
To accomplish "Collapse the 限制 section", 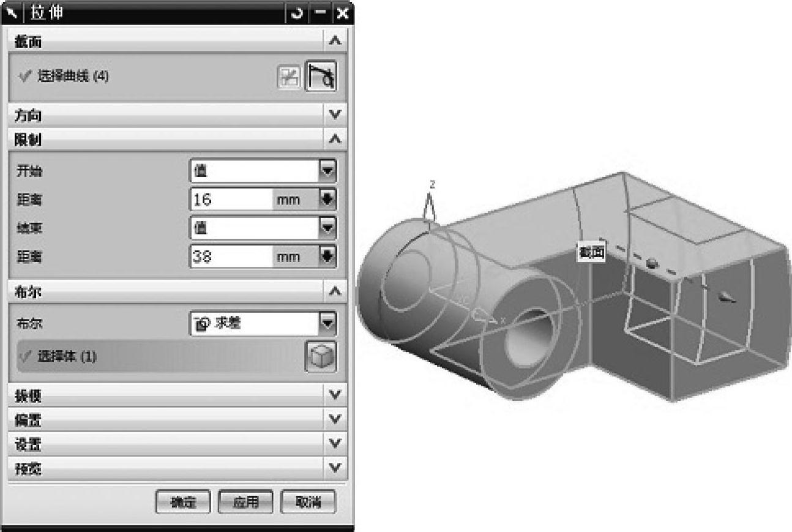I will (x=335, y=139).
